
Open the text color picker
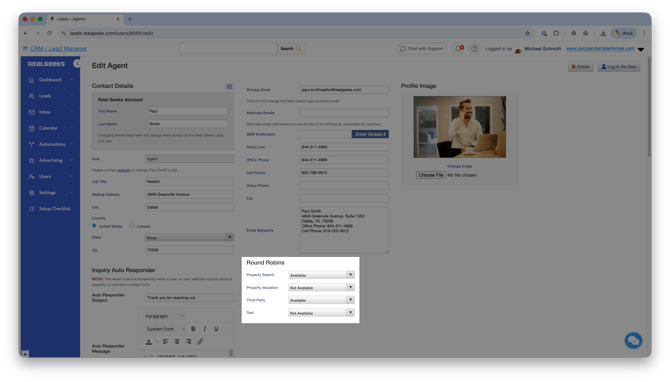(x=149, y=342)
